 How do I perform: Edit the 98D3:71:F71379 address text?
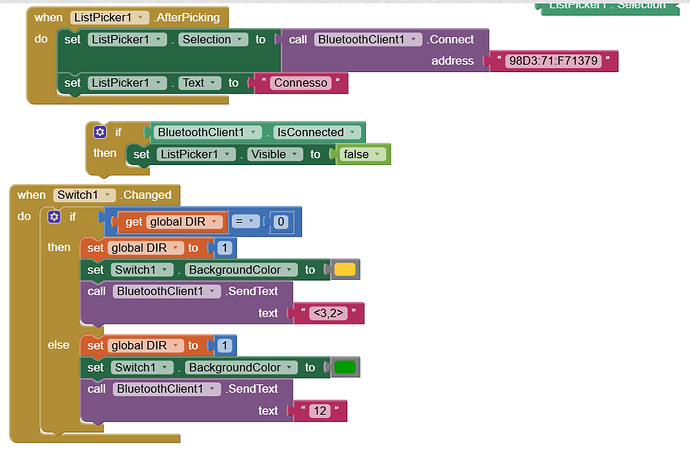pos(555,62)
